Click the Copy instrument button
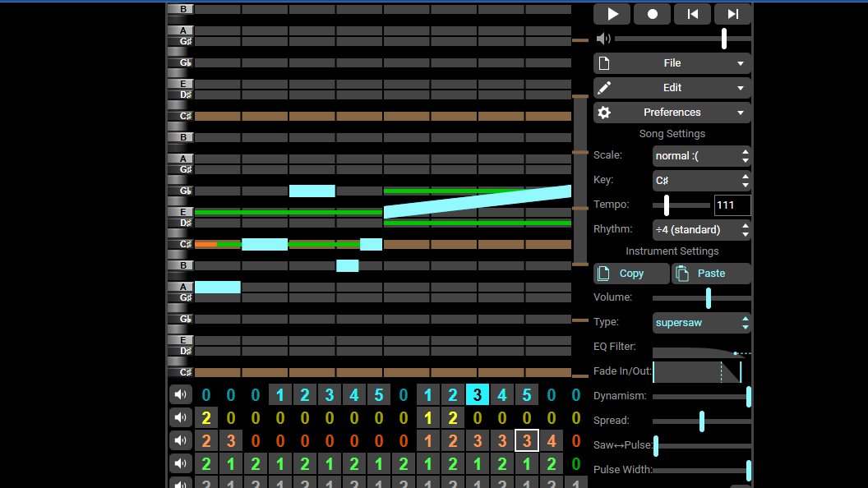The height and width of the screenshot is (488, 868). (631, 274)
